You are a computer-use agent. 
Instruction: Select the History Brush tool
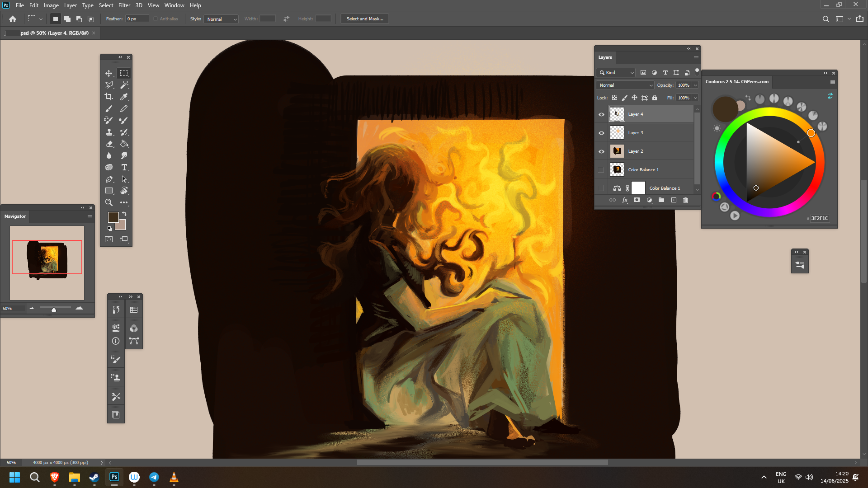coord(124,132)
